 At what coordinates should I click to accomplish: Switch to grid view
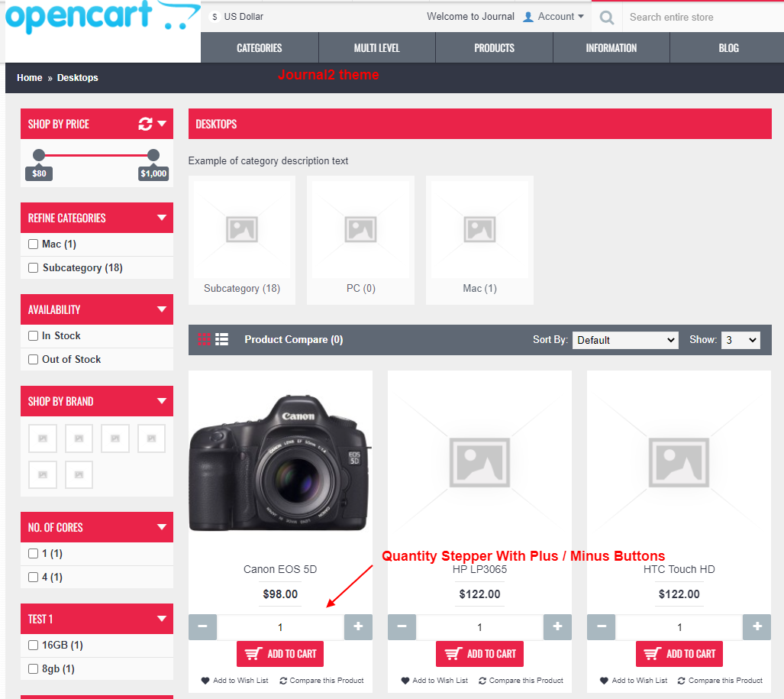pyautogui.click(x=204, y=339)
